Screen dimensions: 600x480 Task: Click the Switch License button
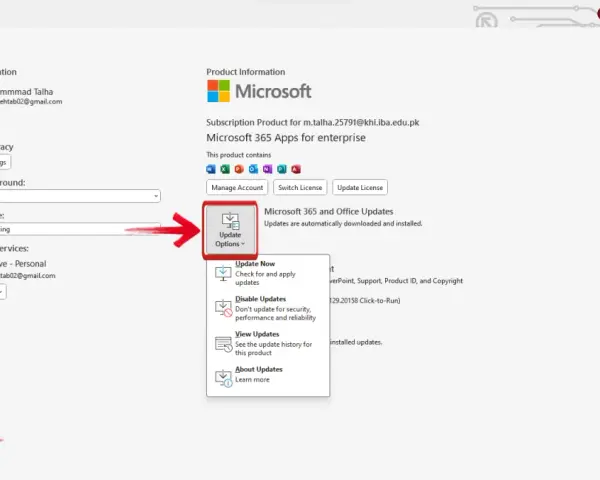300,188
